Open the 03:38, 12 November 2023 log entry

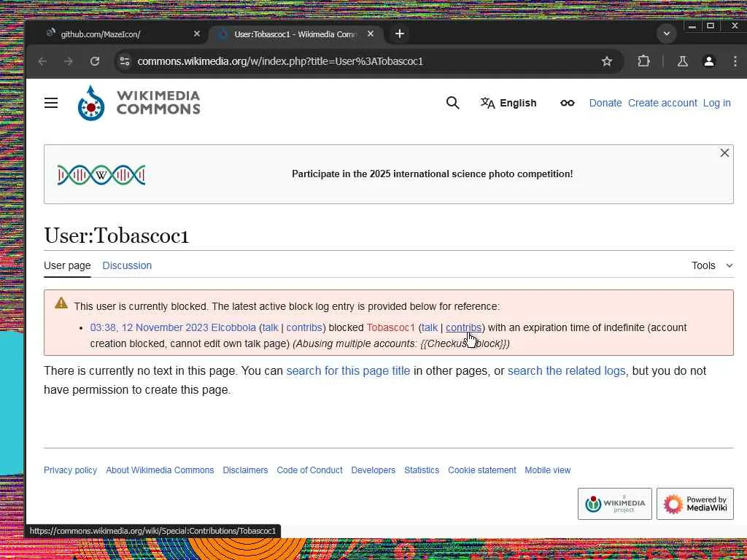(x=149, y=327)
